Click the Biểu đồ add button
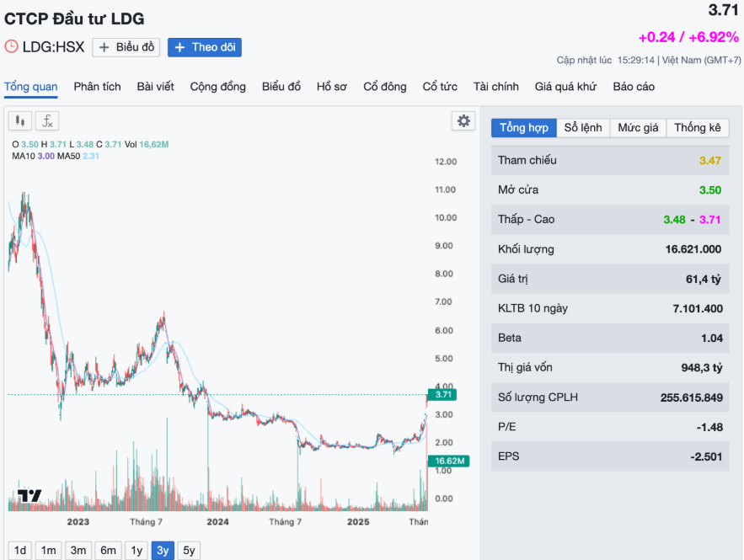The width and height of the screenshot is (744, 560). point(126,47)
